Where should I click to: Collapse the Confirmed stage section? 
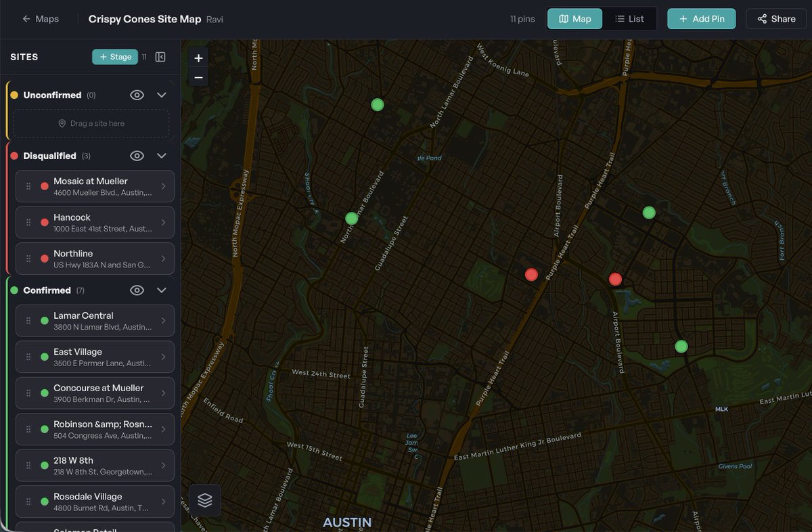tap(161, 290)
